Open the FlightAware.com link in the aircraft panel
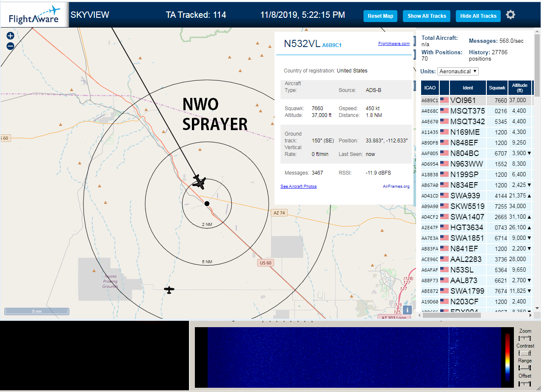The width and height of the screenshot is (541, 392). [394, 43]
